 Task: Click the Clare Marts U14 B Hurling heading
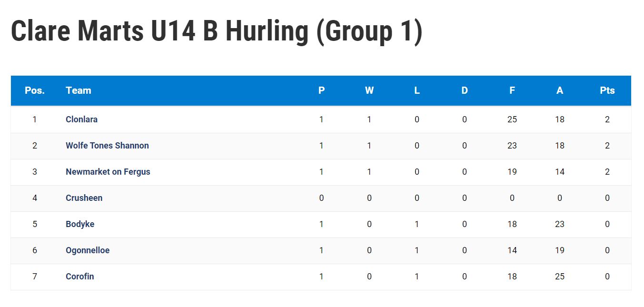217,32
